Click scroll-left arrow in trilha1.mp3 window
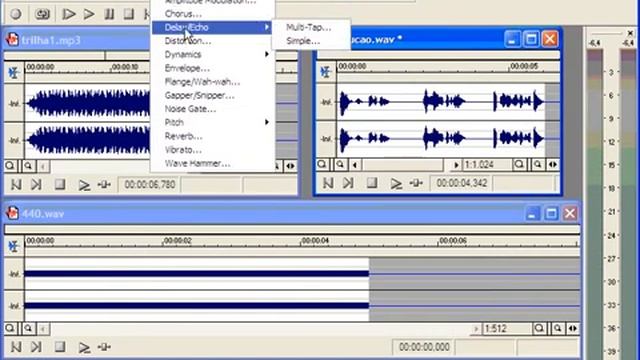Viewport: 640px width, 360px height. (43, 166)
